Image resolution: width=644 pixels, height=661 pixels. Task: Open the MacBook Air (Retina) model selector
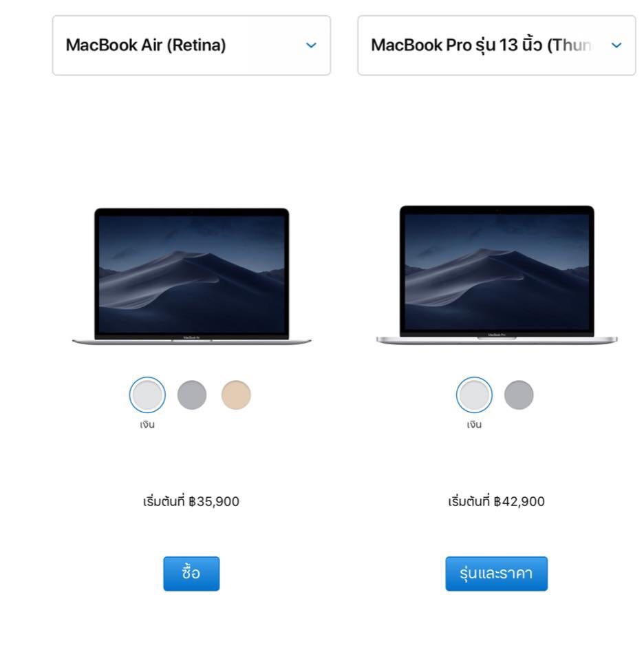[192, 45]
